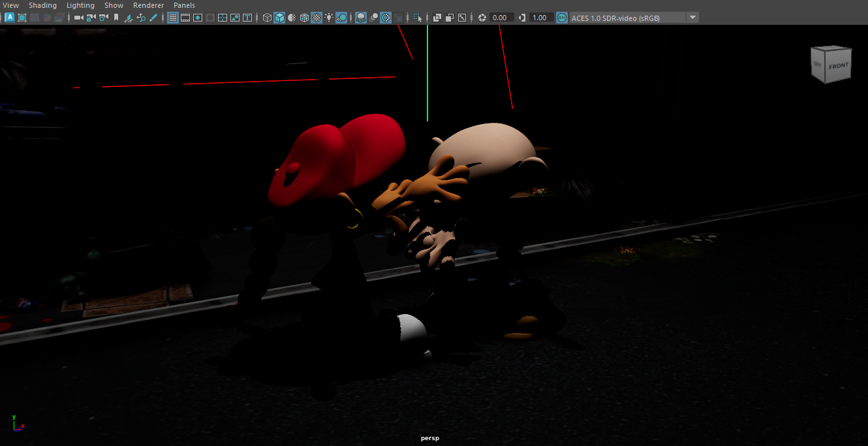Viewport: 868px width, 446px height.
Task: Click the Use Default Material icon
Action: (x=292, y=18)
